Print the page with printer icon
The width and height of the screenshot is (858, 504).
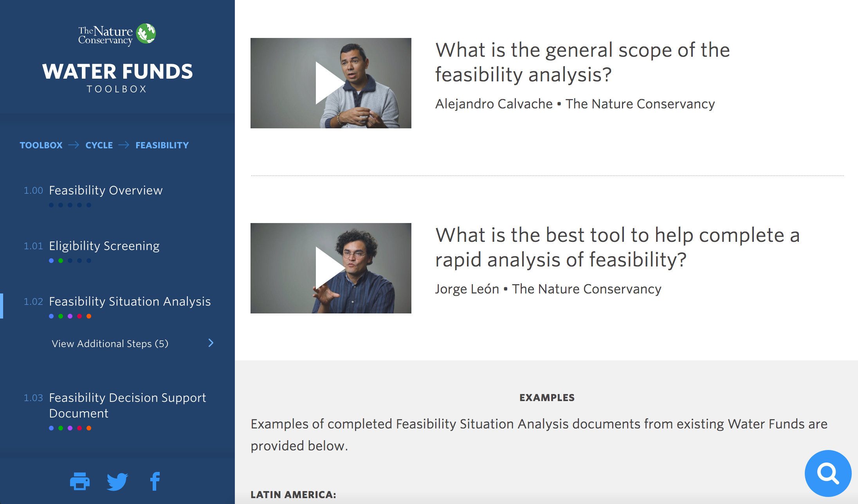click(80, 481)
